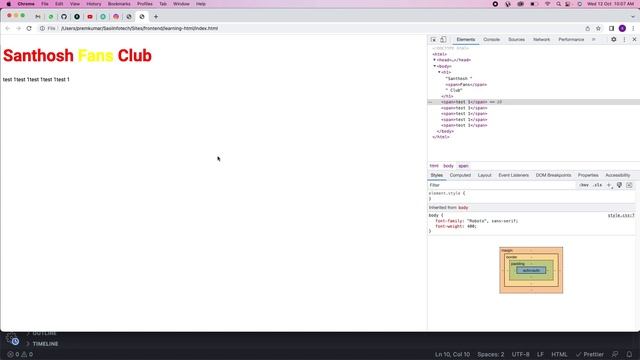Open the Layout pane tab

484,175
